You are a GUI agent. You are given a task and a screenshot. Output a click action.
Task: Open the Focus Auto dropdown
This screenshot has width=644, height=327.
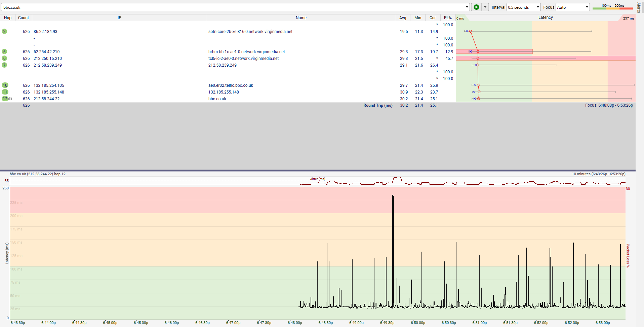pos(572,7)
